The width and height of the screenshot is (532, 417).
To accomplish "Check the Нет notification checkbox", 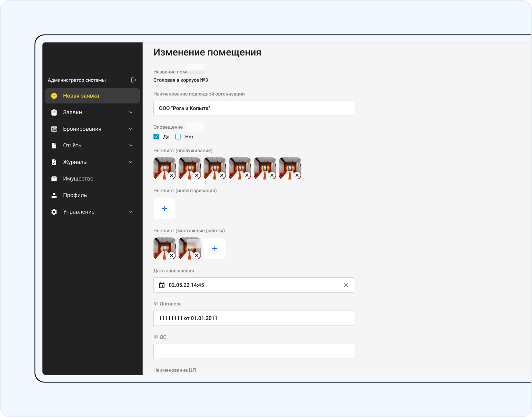I will click(x=178, y=137).
